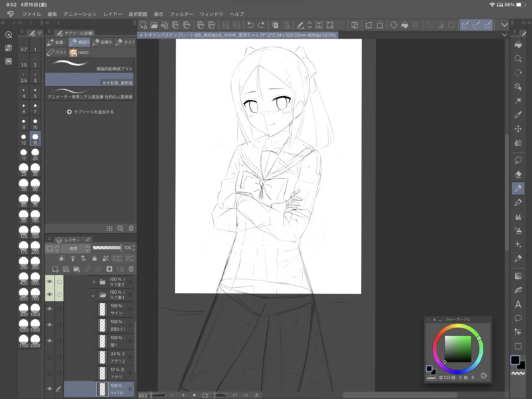The height and width of the screenshot is (399, 532).
Task: Duplicate sub tool icon in sub tool panel
Action: tap(120, 228)
